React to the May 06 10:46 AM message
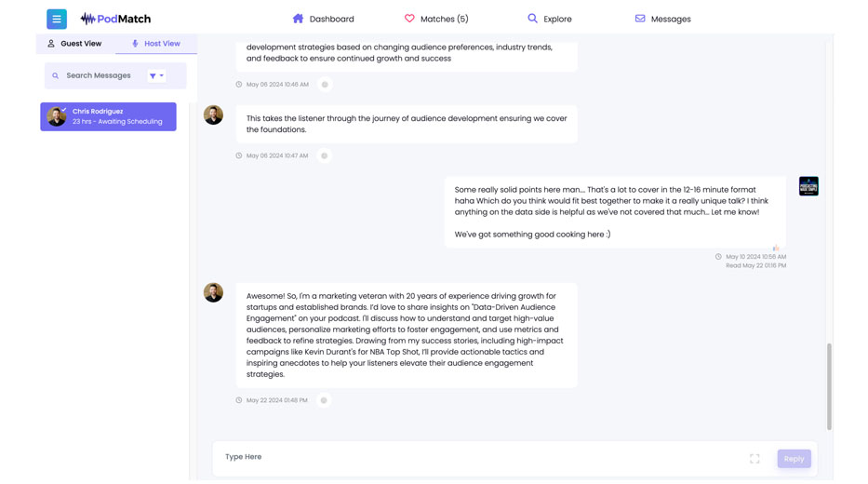Screen dimensions: 868x484 click(x=325, y=85)
